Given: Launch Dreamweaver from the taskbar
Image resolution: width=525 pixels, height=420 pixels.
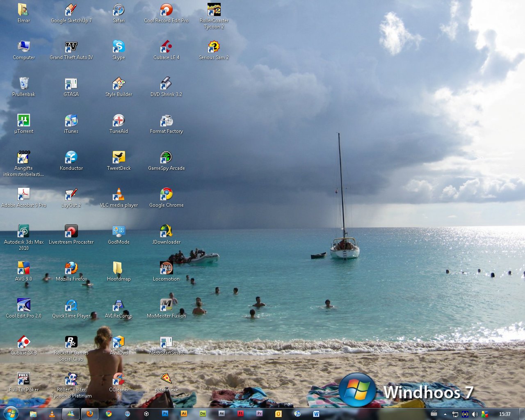Looking at the screenshot, I should (x=203, y=414).
